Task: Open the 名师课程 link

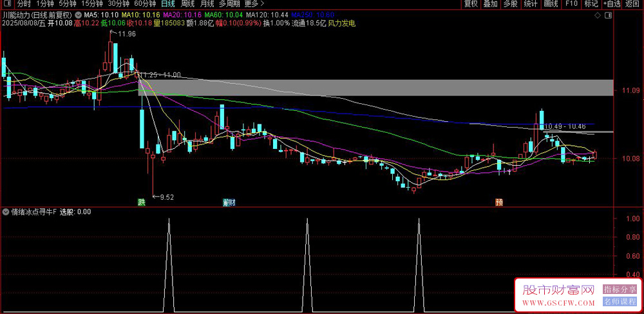Action: tap(620, 302)
